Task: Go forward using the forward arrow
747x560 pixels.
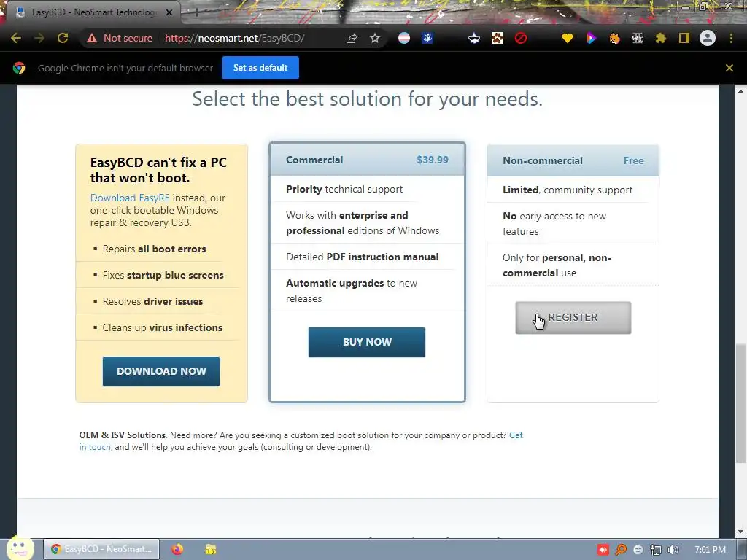Action: pos(39,38)
